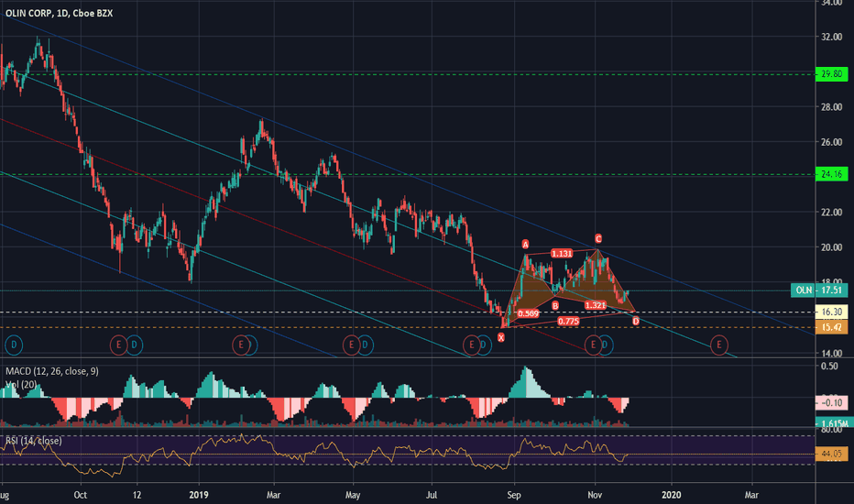Select the B point label of the pattern
Viewport: 854px width, 504px height.
tap(555, 306)
